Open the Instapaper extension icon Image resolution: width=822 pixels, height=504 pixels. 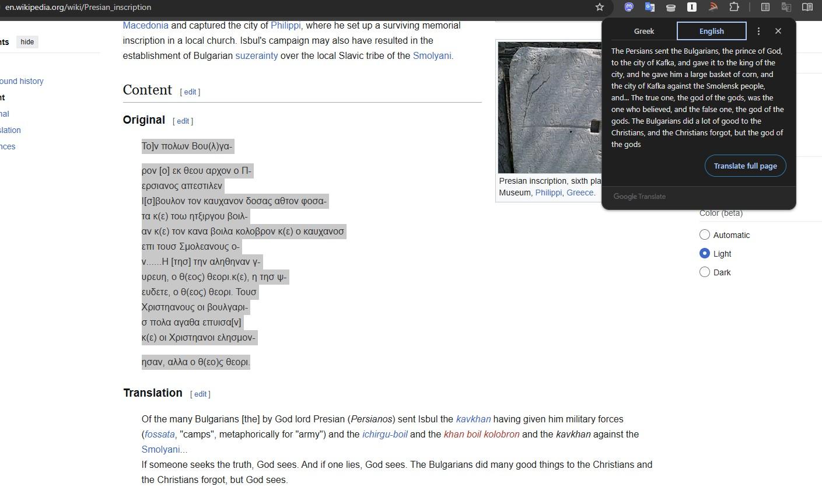(x=692, y=7)
